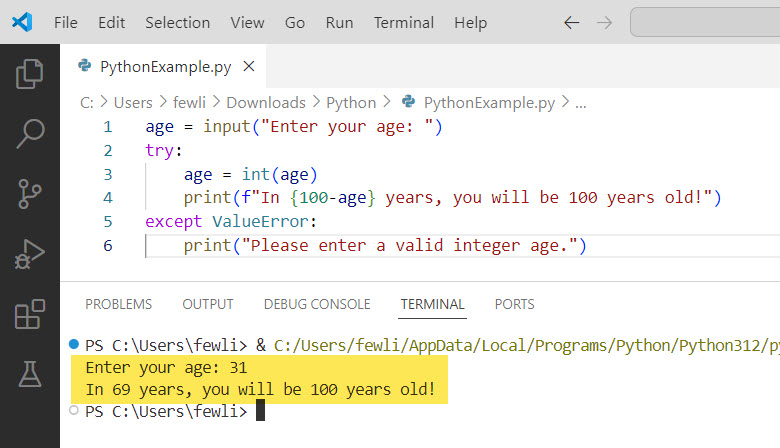Click the 'input' function call on line 1
The image size is (780, 448).
coord(227,127)
